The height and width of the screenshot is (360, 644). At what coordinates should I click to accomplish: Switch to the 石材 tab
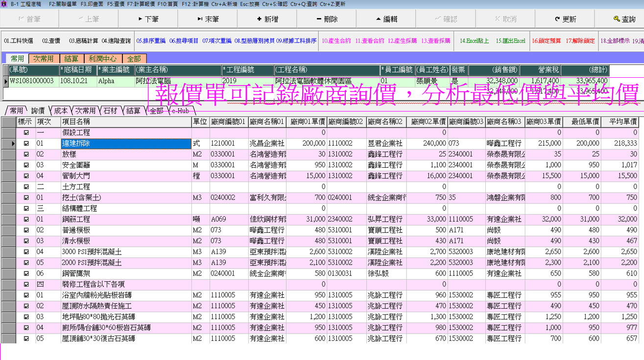(x=109, y=111)
